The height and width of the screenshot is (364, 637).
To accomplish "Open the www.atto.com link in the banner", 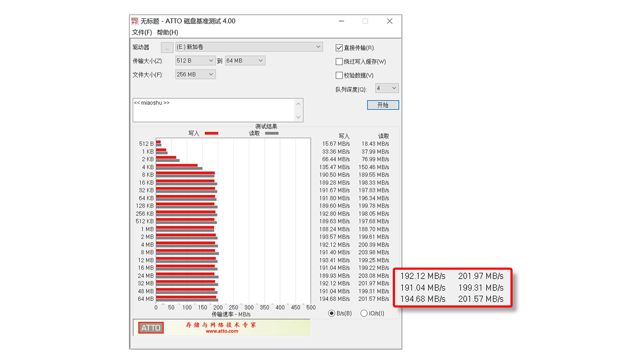I will [222, 331].
